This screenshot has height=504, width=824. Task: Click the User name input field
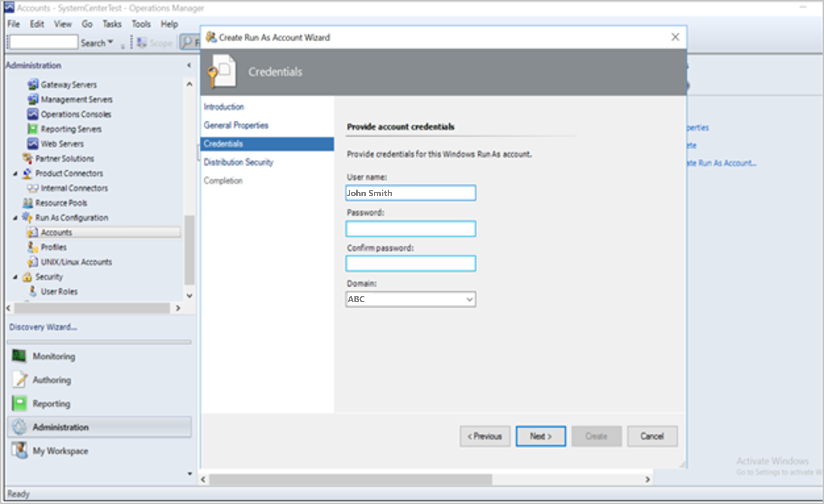click(x=410, y=192)
